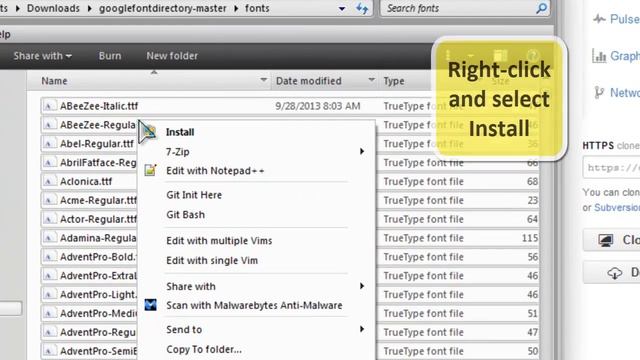
Task: Select Edit with multiple Vims
Action: point(219,241)
